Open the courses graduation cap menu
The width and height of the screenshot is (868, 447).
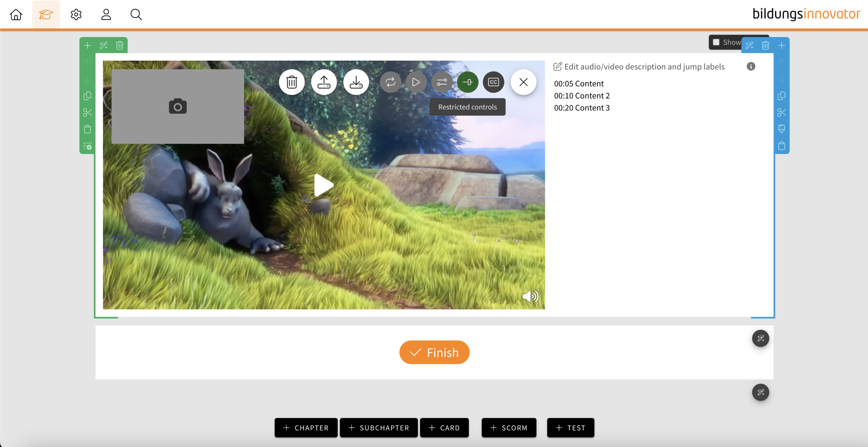46,14
